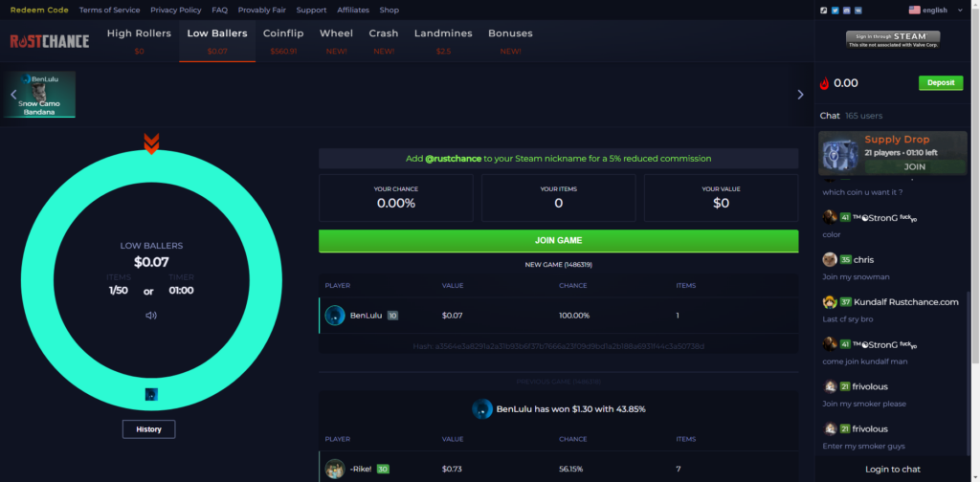Click the green Deposit button
Screen dimensions: 980x482
pos(941,83)
